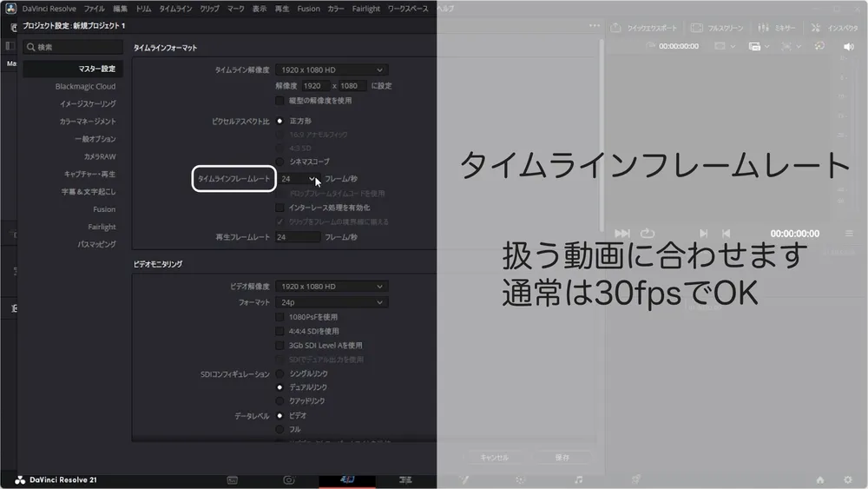Toggle the viewer volume speaker icon
This screenshot has width=868, height=489.
(848, 47)
